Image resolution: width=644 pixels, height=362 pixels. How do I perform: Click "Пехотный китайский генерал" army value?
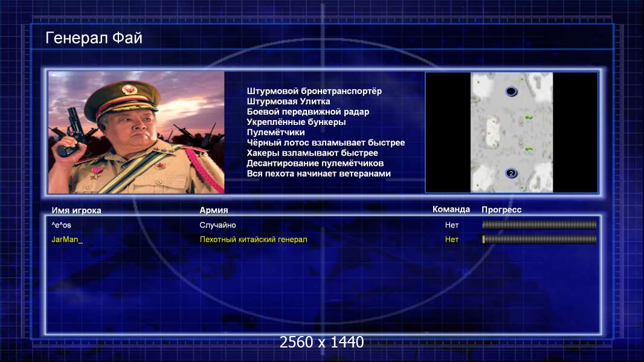tap(253, 240)
